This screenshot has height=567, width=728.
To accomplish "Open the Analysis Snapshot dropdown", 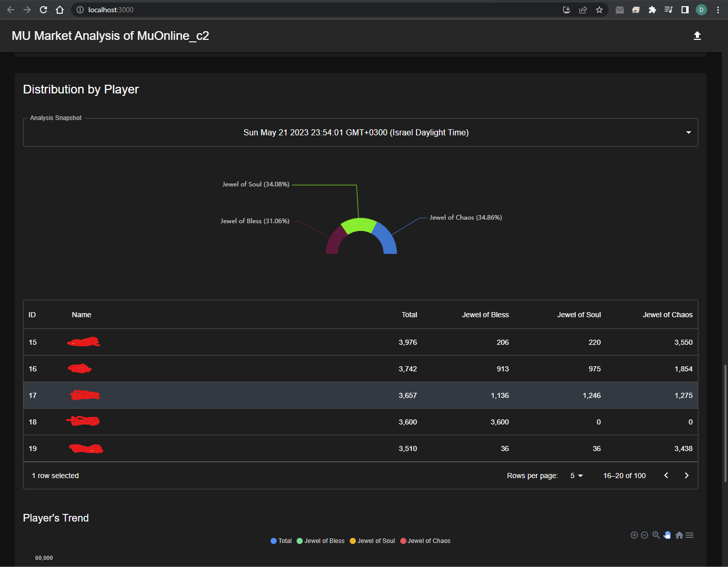I will tap(360, 132).
